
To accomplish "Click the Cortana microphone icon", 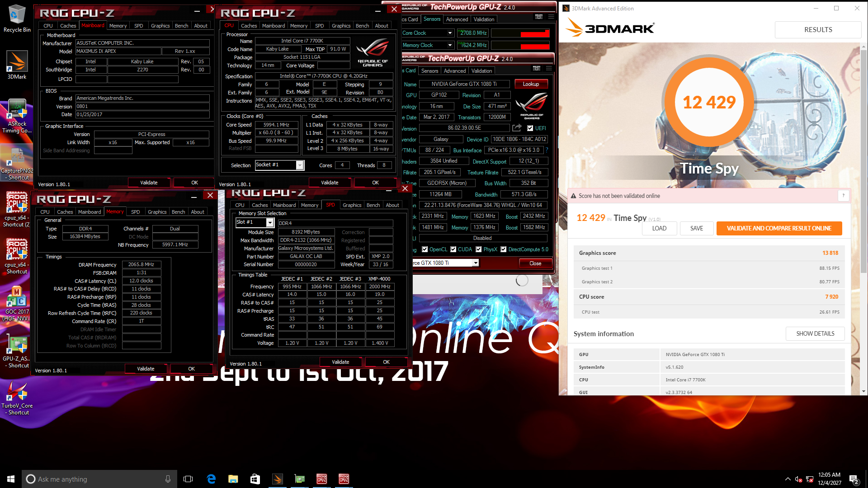I will click(168, 479).
